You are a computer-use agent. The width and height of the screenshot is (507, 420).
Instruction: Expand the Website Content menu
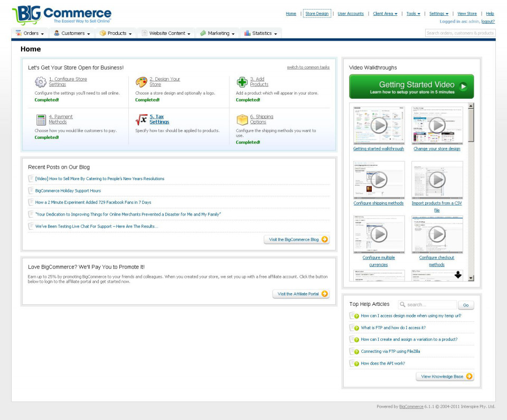click(x=166, y=33)
